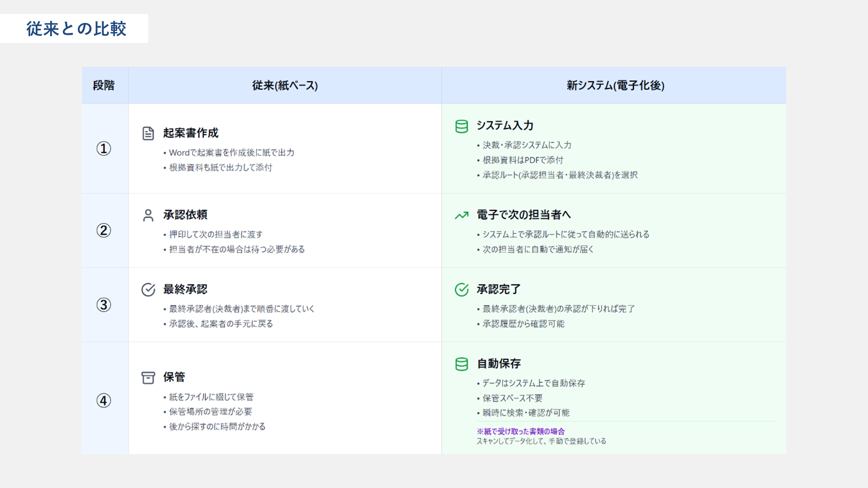Click the heading システム入力

pyautogui.click(x=505, y=126)
